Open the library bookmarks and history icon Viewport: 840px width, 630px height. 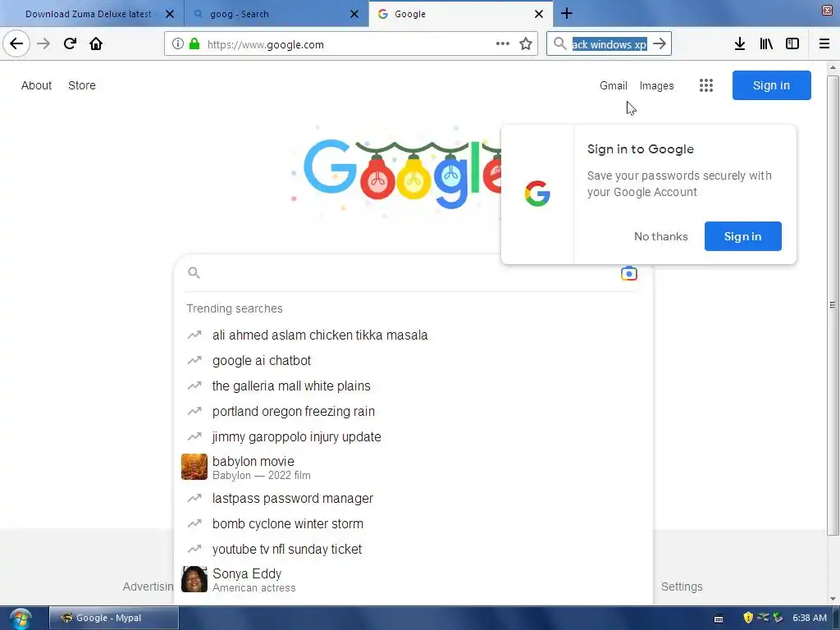(766, 44)
